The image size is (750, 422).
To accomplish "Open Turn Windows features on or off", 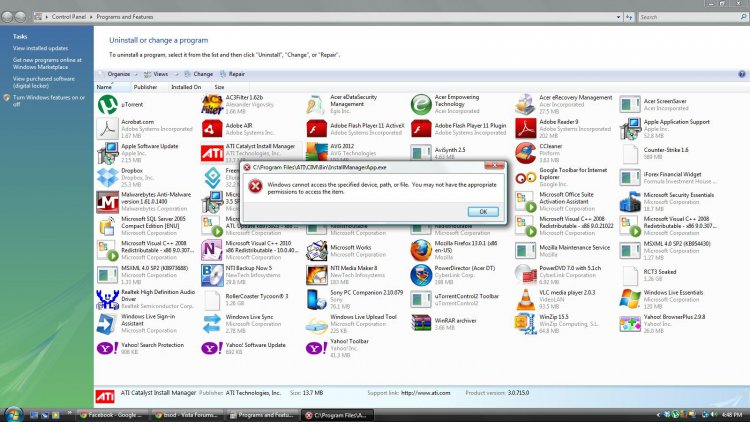I will click(49, 100).
